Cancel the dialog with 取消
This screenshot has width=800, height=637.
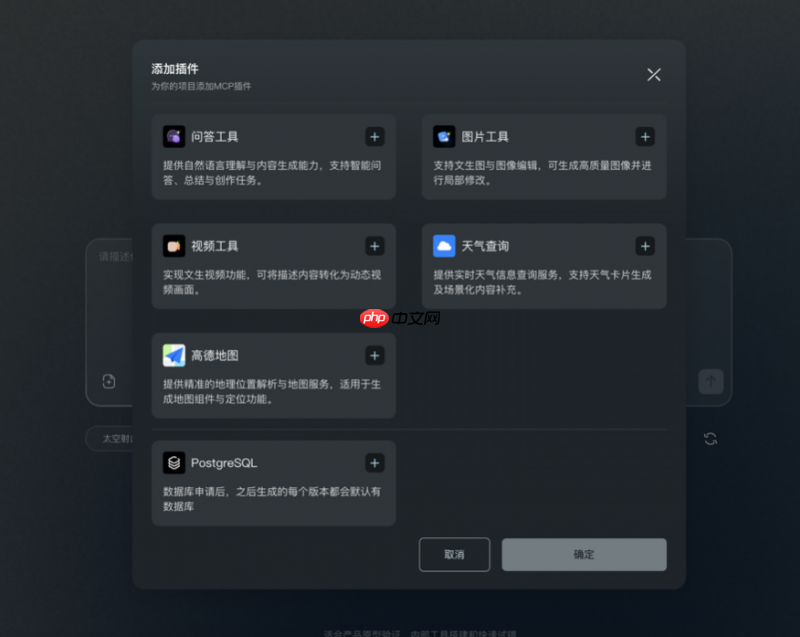(x=455, y=554)
